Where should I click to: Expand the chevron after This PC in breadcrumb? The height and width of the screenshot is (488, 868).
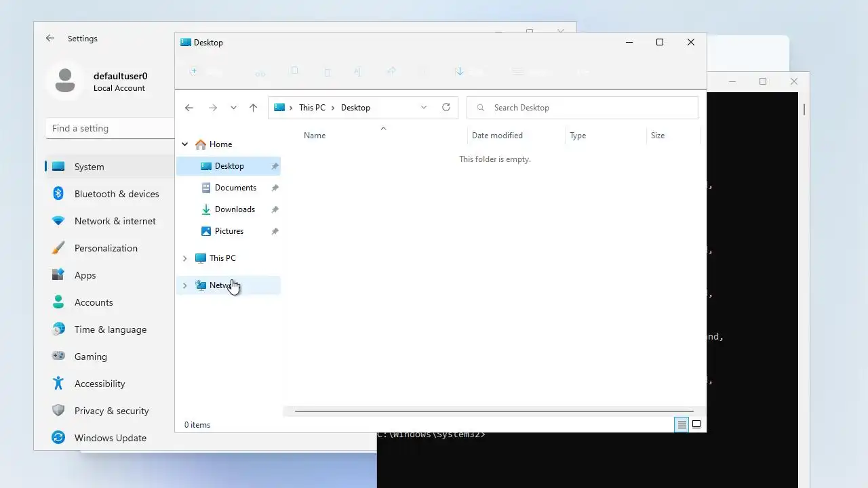(333, 108)
